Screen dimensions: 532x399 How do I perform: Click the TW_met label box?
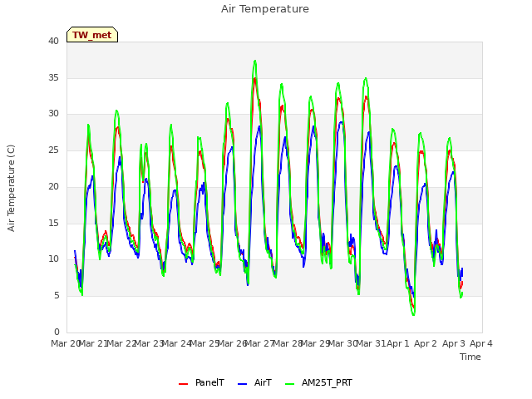[x=92, y=35]
